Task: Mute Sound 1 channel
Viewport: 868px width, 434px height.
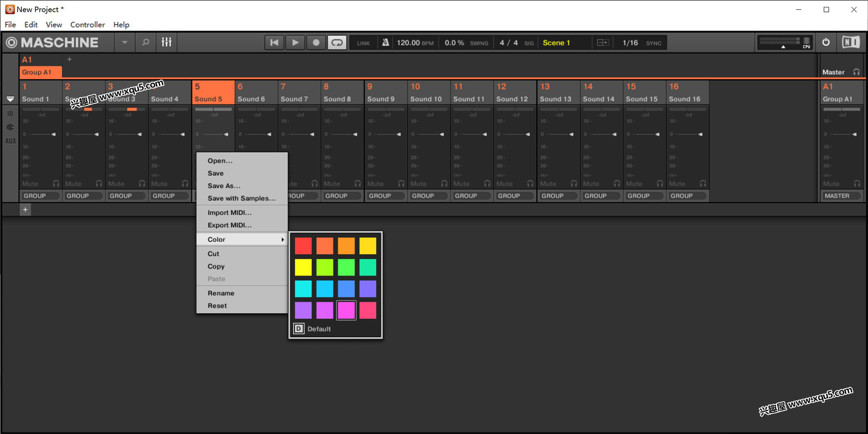Action: (x=30, y=184)
